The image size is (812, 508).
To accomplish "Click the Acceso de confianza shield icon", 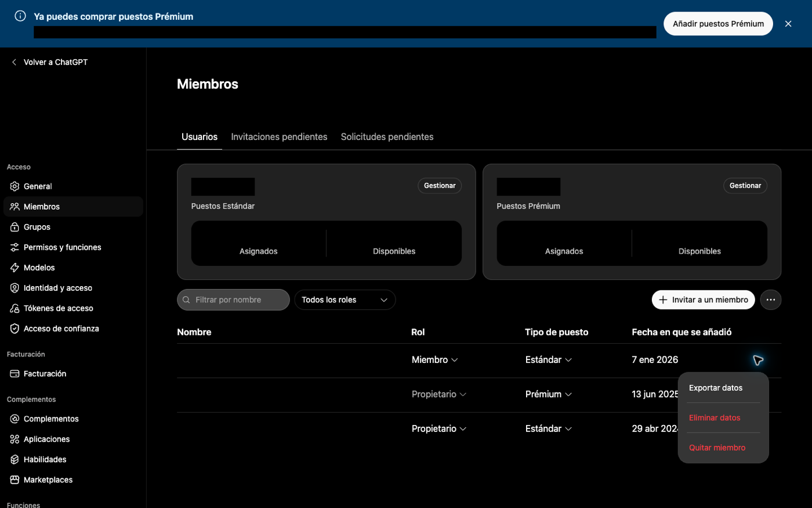I will coord(14,329).
